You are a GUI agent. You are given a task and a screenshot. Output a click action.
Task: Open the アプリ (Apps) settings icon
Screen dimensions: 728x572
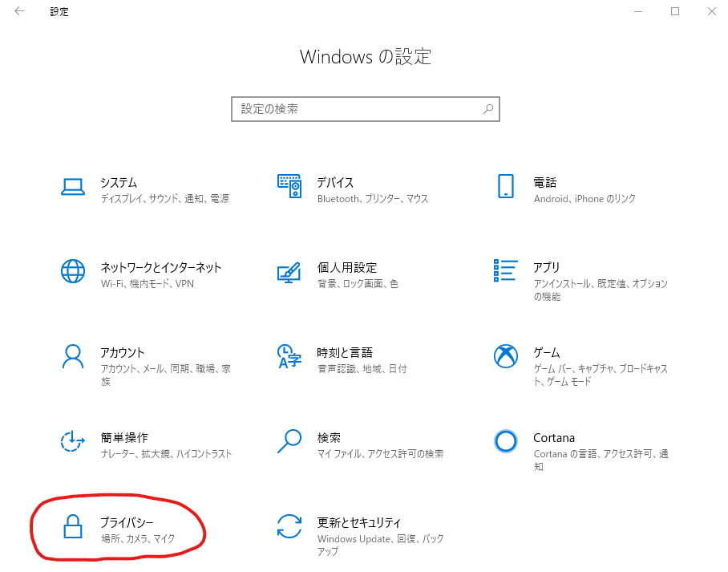point(506,271)
